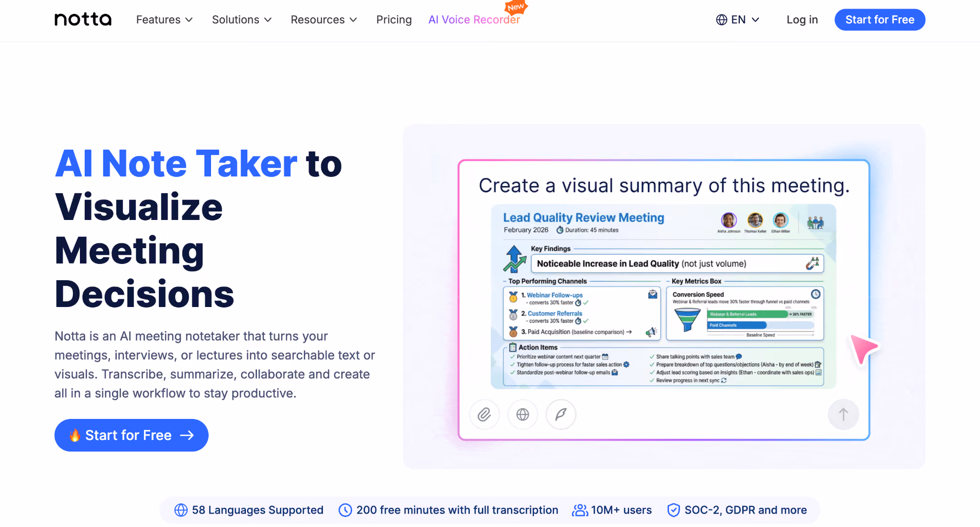
Task: Open the Pricing page
Action: click(x=394, y=20)
